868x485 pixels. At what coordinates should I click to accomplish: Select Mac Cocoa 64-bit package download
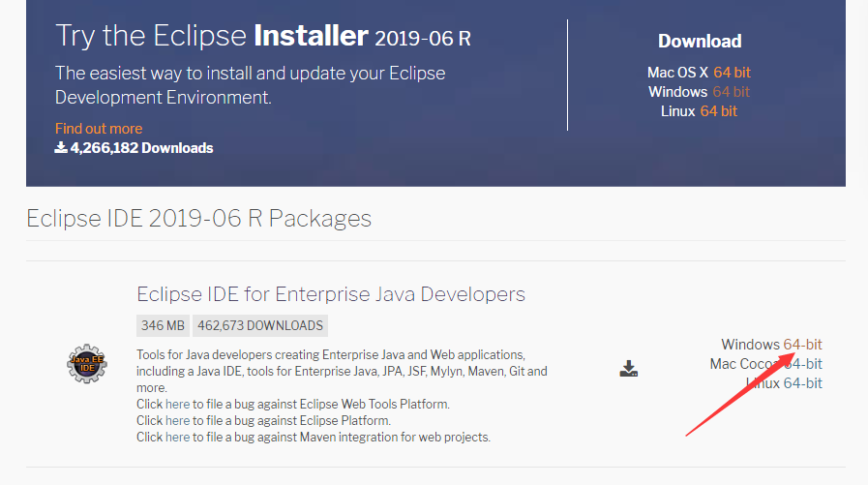pyautogui.click(x=802, y=364)
